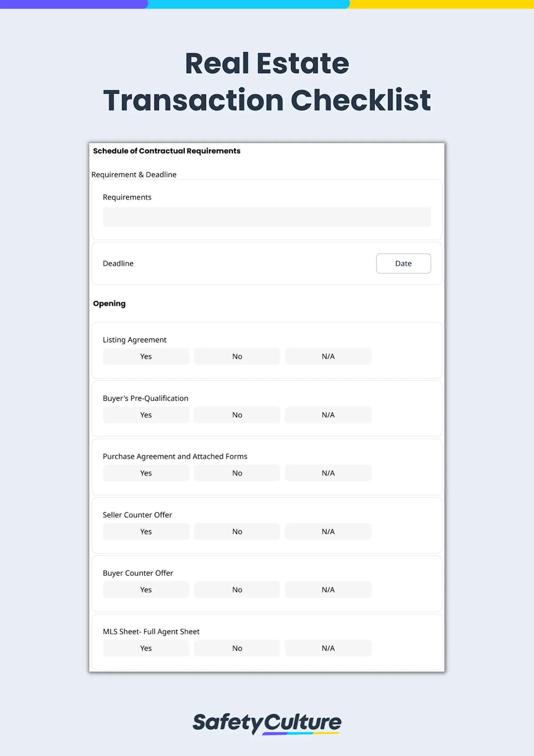Click the Requirements text input field

[267, 217]
